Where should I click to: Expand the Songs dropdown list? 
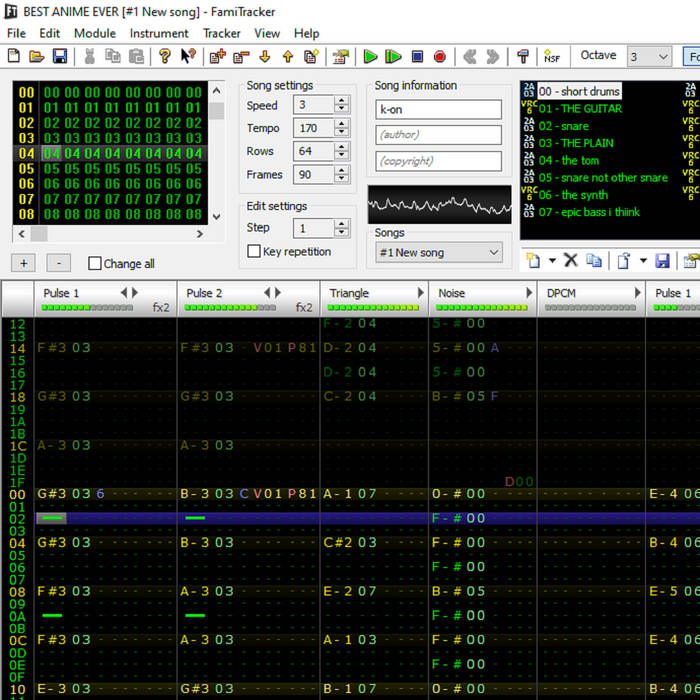pos(494,253)
